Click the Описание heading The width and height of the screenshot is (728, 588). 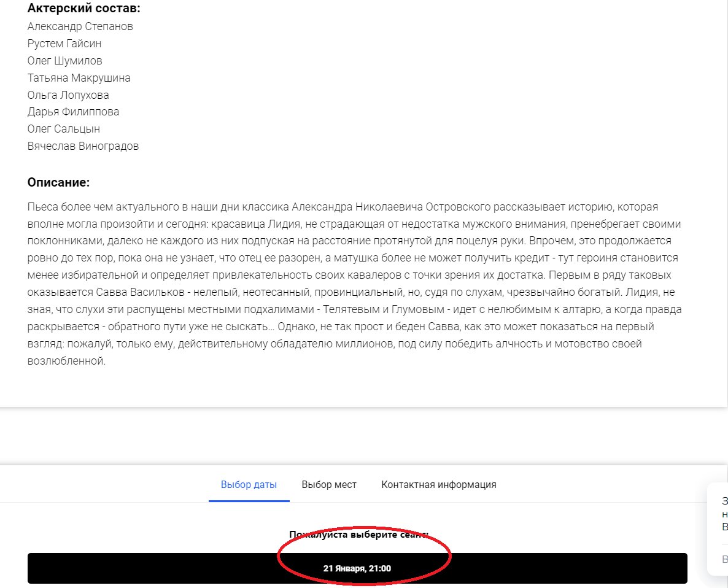click(x=58, y=182)
